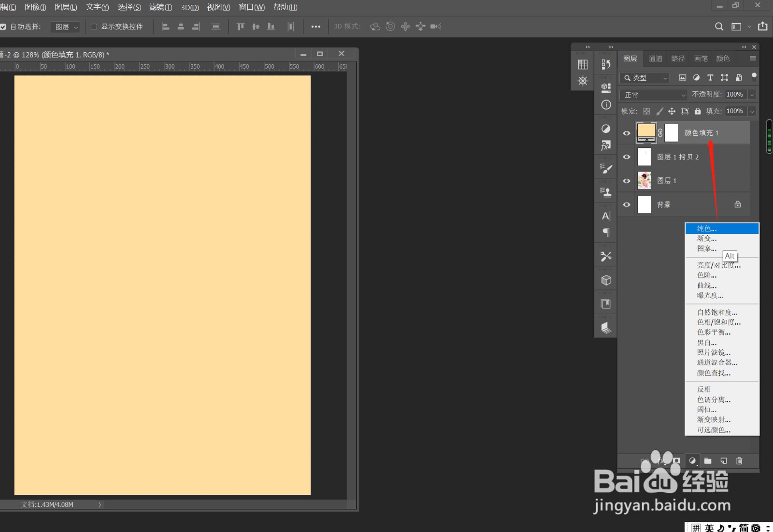The width and height of the screenshot is (773, 532).
Task: Click the 颜色填充 1 color thumbnail
Action: 646,132
